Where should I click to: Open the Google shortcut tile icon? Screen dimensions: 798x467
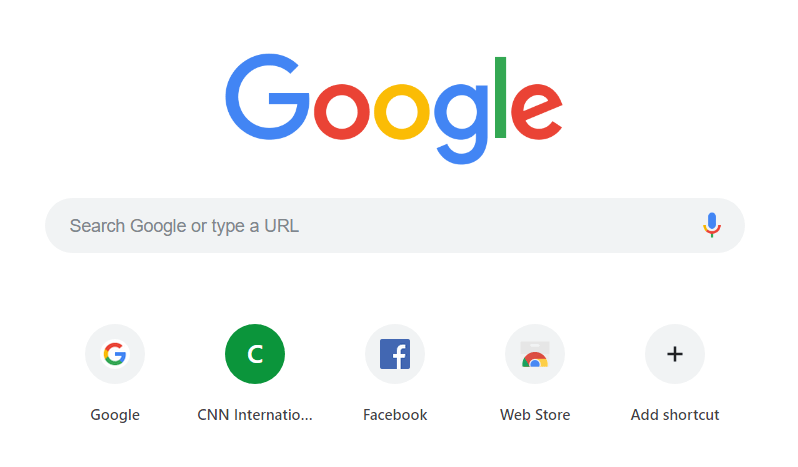point(115,354)
